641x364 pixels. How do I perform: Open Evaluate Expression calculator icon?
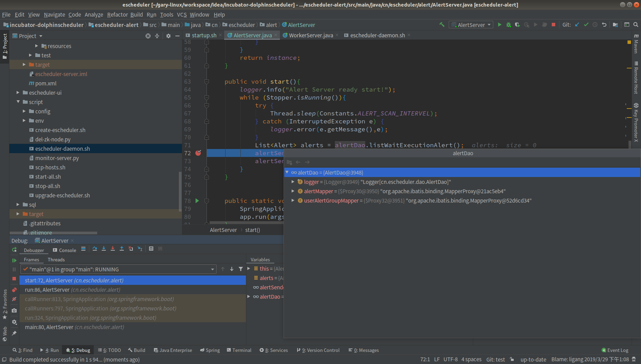(x=151, y=249)
